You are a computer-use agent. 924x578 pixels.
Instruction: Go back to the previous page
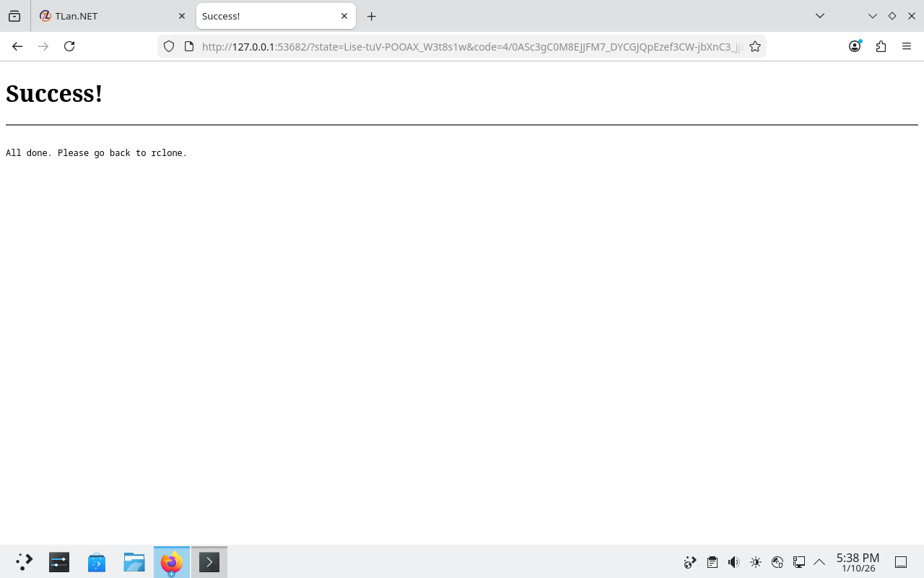pyautogui.click(x=17, y=46)
